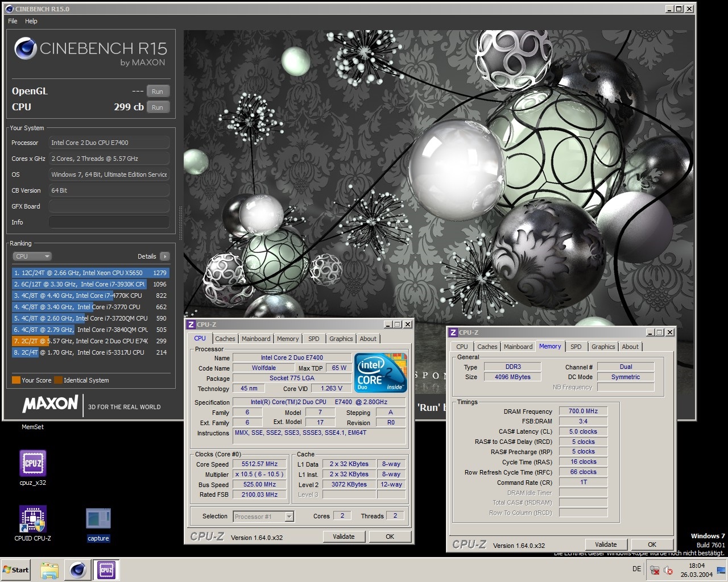
Task: Switch to Memory tab in left CPU-Z window
Action: [288, 339]
